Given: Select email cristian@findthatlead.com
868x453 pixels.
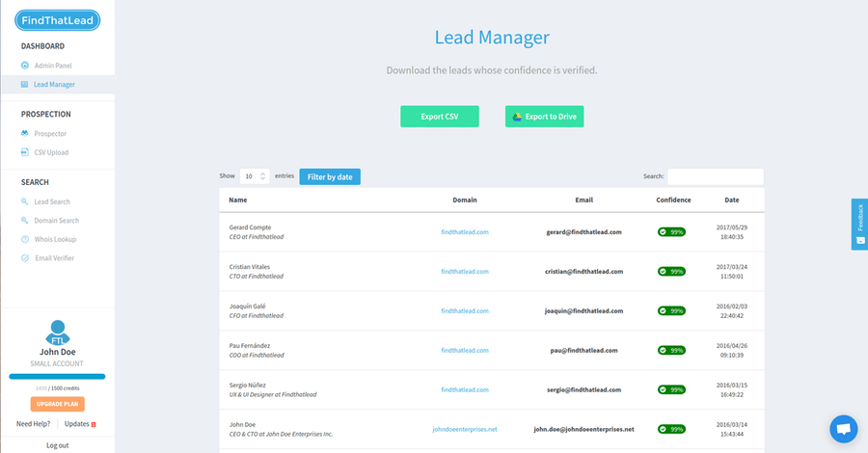Looking at the screenshot, I should pyautogui.click(x=584, y=271).
